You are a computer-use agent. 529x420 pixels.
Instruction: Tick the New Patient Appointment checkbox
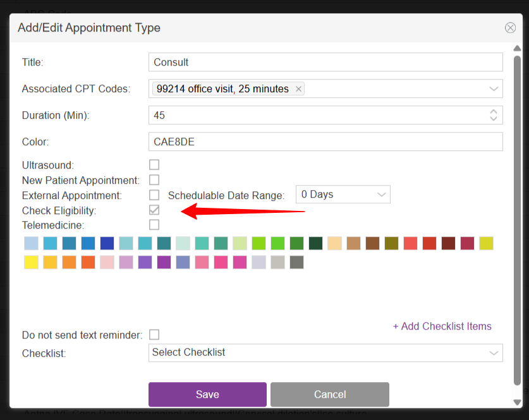click(154, 180)
